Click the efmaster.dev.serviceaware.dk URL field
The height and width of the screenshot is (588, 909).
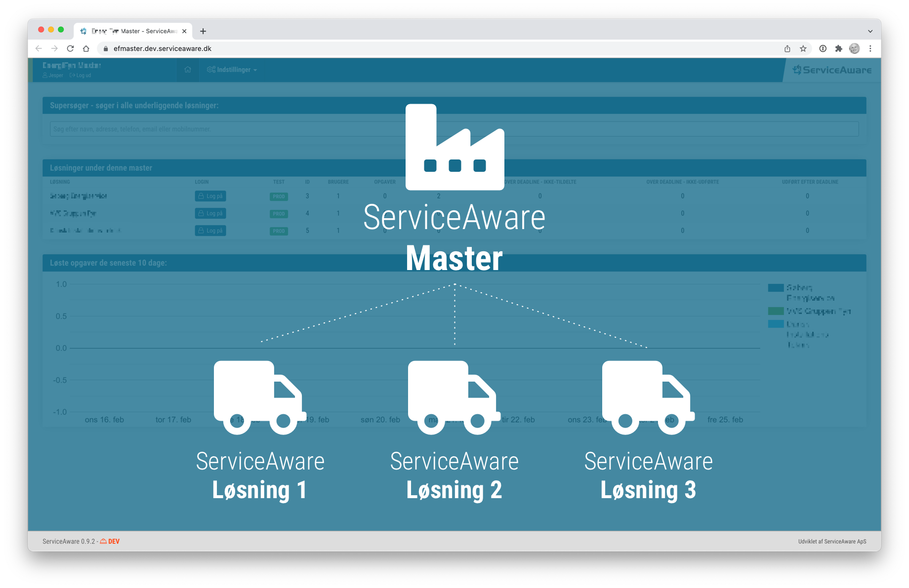(x=163, y=48)
